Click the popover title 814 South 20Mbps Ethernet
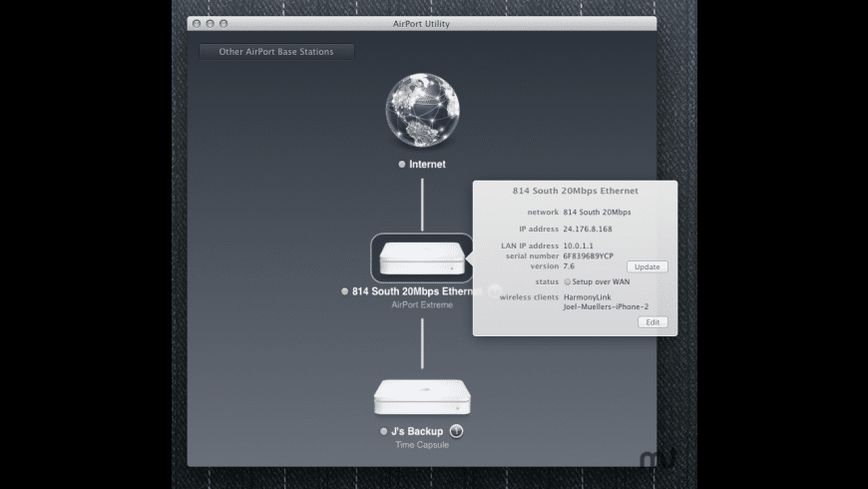 (575, 191)
